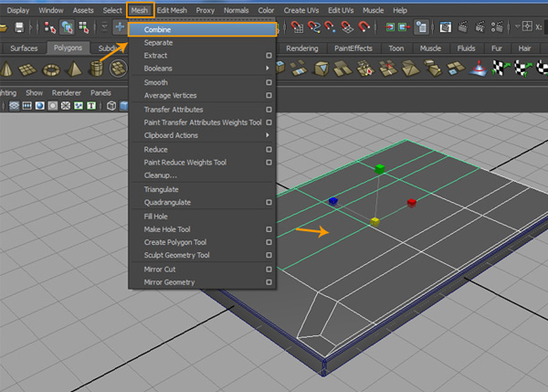Screen dimensions: 548x392
Task: Open viewport Panels menu
Action: (x=100, y=92)
